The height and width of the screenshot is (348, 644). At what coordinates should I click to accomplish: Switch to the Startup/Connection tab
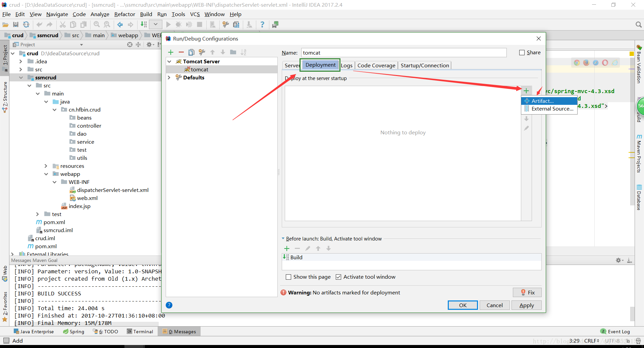pyautogui.click(x=425, y=66)
